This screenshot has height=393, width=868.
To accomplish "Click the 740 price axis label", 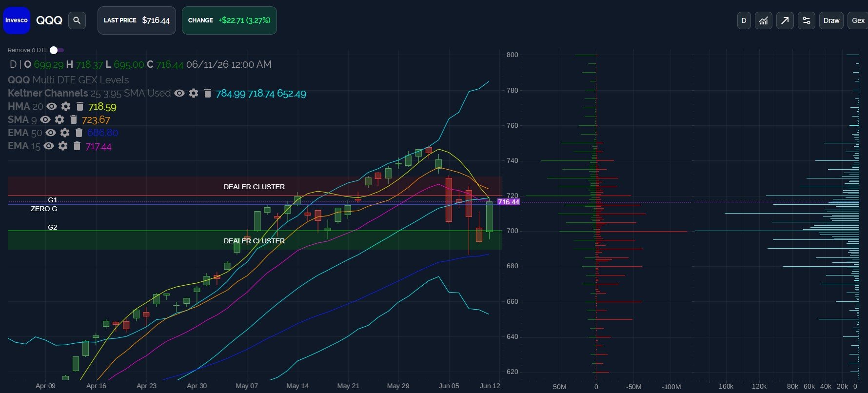I will (x=513, y=160).
